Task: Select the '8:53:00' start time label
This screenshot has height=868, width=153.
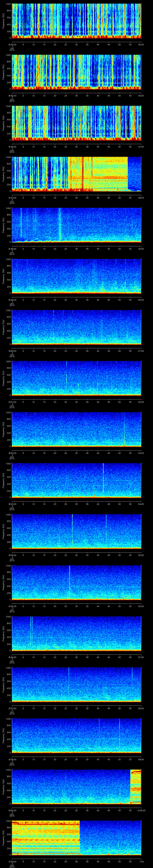Action: [12, 504]
